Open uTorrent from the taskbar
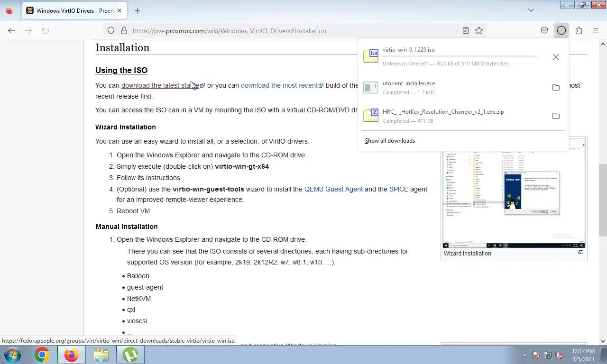The image size is (607, 364). (130, 355)
